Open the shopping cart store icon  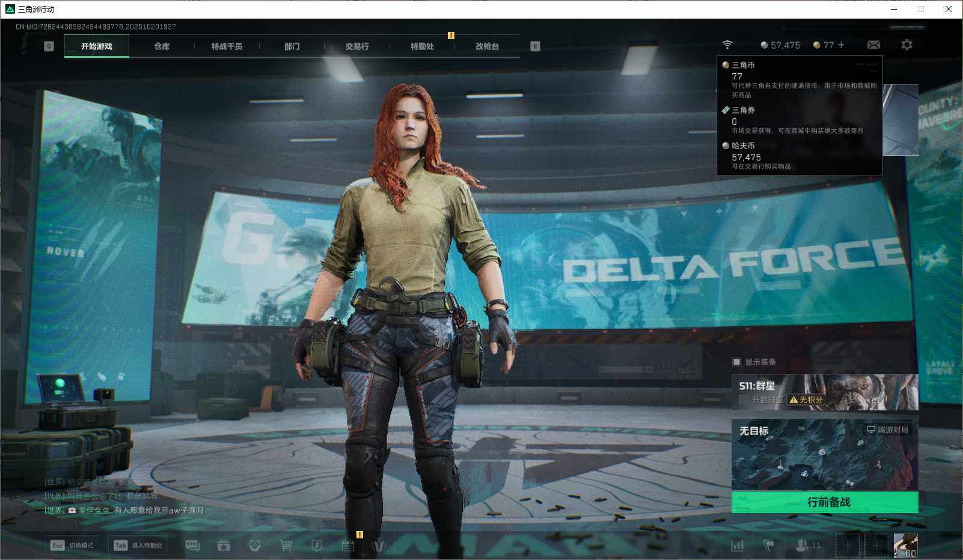coord(286,546)
